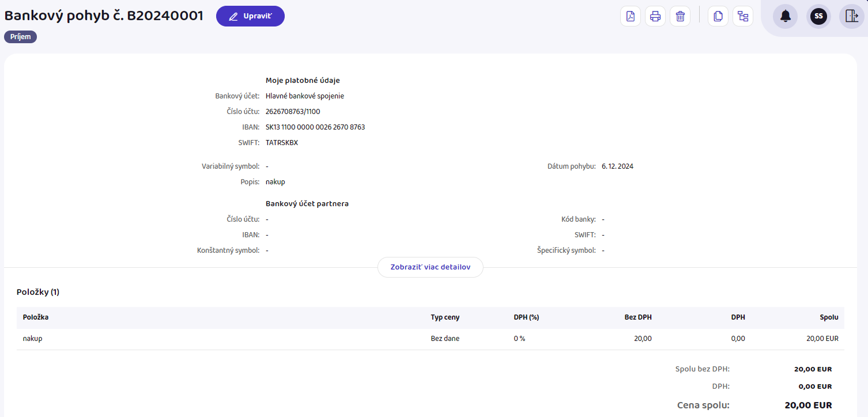
Task: Log out using the door exit icon
Action: point(851,16)
